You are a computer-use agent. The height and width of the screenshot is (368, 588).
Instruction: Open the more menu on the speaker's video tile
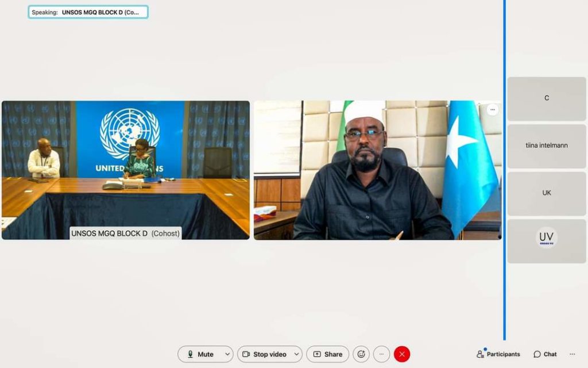tap(492, 110)
